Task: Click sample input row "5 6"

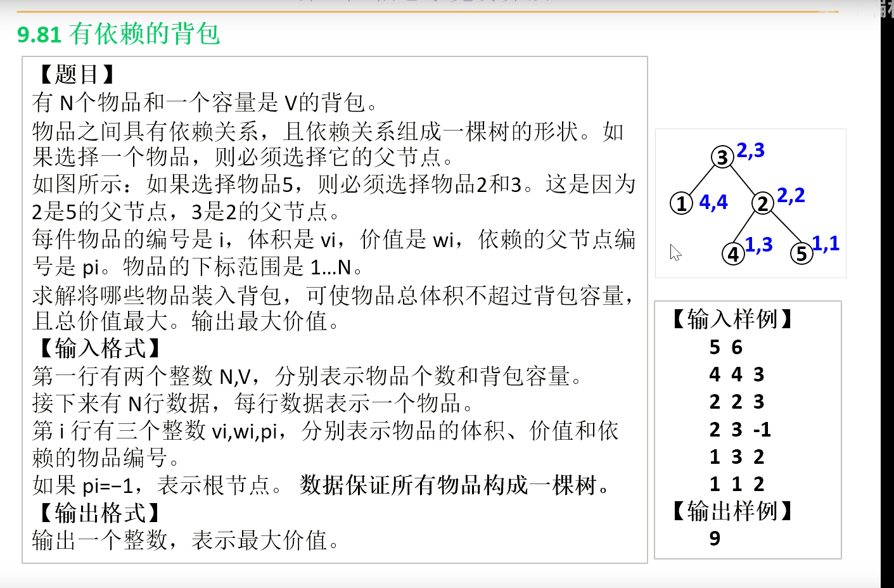Action: [726, 347]
